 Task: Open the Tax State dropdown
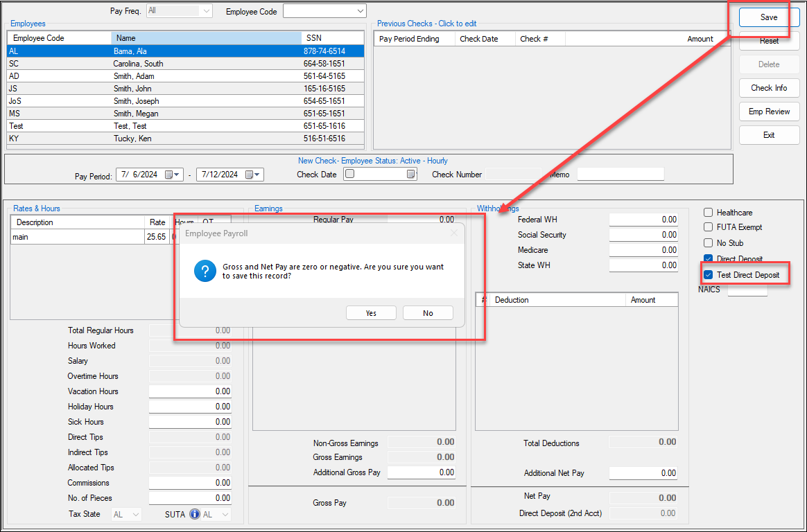pyautogui.click(x=135, y=513)
